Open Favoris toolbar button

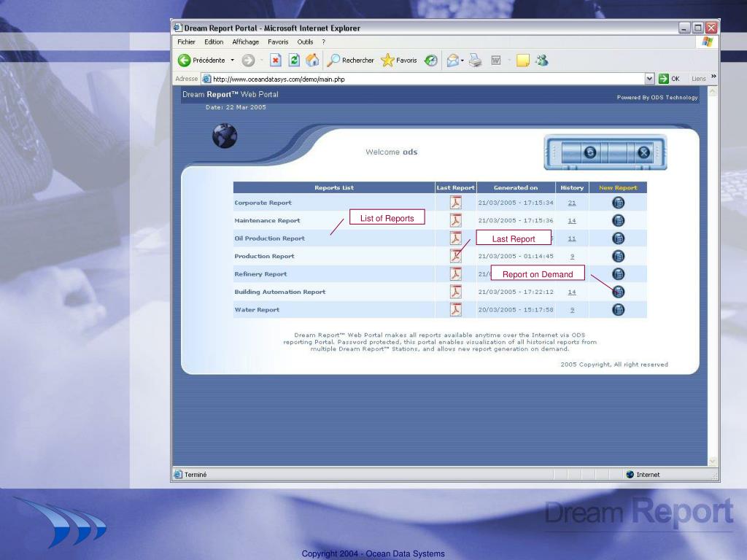pyautogui.click(x=399, y=61)
